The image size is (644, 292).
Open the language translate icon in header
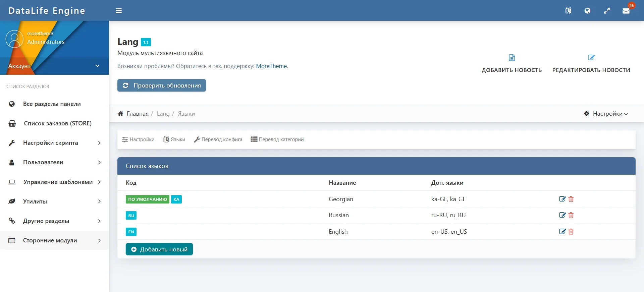pyautogui.click(x=568, y=11)
